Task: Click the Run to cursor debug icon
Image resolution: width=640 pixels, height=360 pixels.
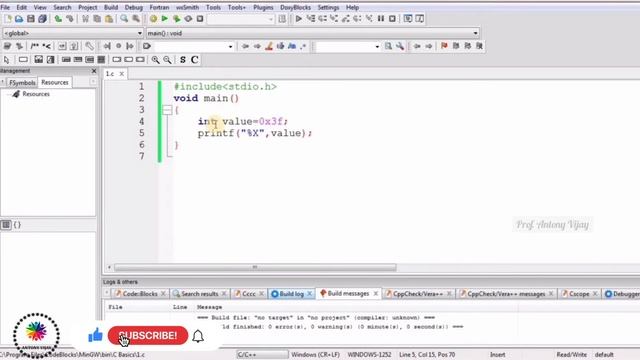Action: (311, 19)
